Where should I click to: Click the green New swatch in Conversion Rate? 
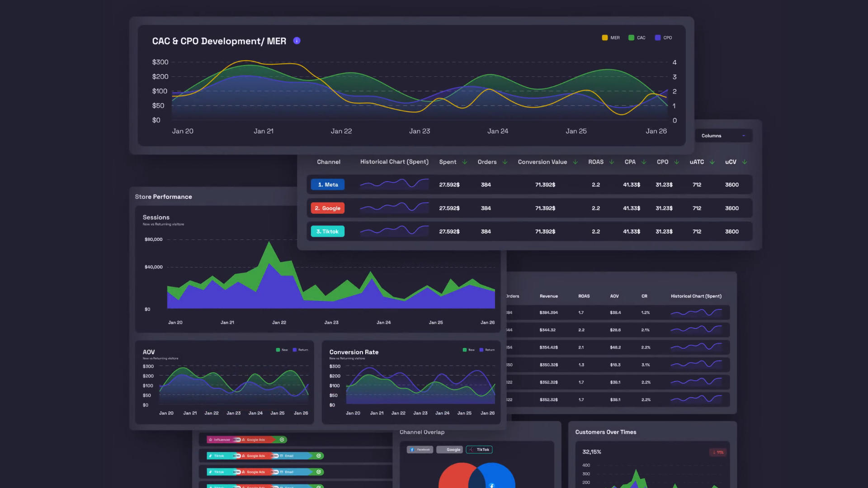point(464,350)
